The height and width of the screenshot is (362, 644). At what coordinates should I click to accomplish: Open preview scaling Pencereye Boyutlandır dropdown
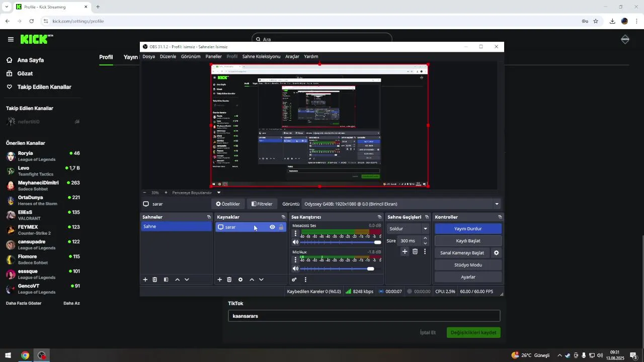click(196, 193)
